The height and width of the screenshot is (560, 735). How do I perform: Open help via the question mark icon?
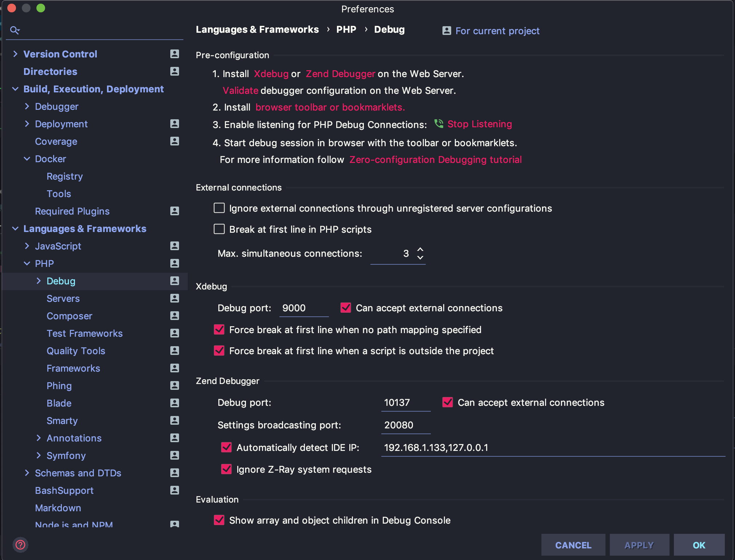click(x=21, y=545)
